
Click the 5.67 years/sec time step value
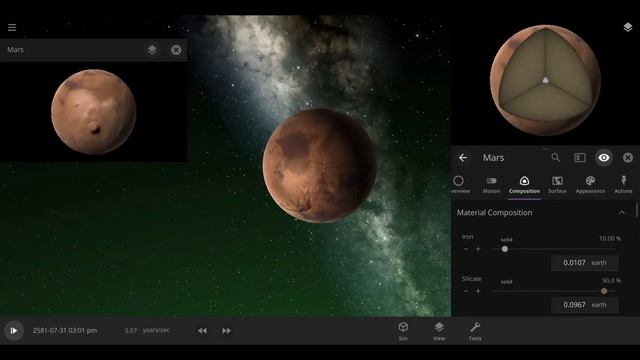[147, 330]
